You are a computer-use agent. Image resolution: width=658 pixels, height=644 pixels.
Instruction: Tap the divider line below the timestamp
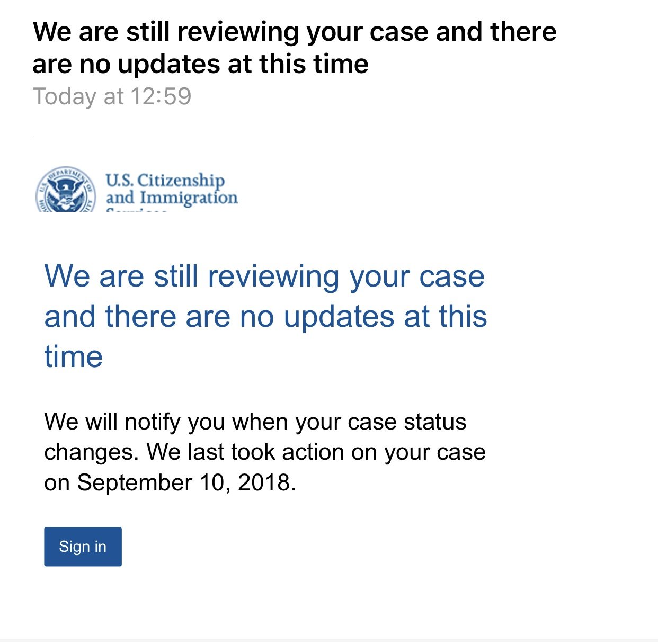345,136
